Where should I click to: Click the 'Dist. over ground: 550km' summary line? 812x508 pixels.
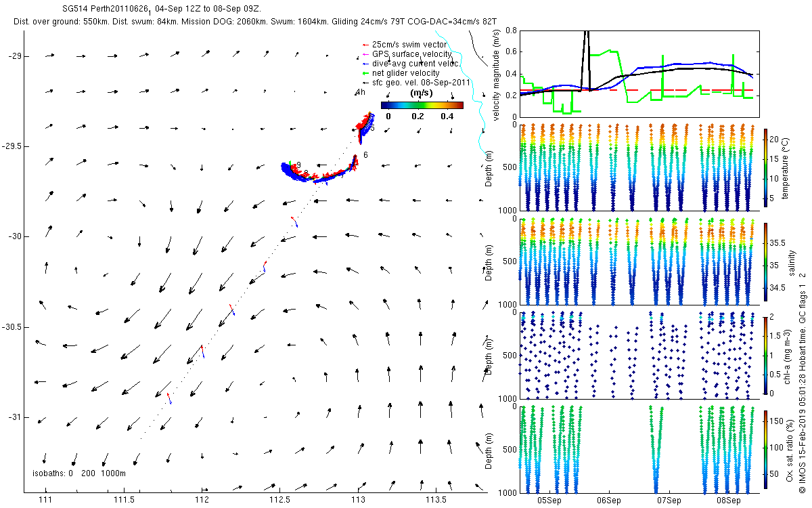pos(255,22)
